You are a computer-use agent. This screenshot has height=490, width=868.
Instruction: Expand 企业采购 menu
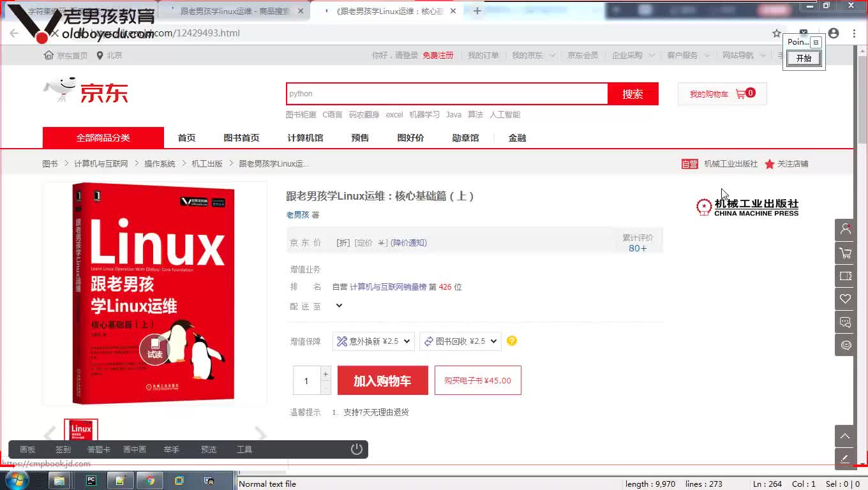633,56
